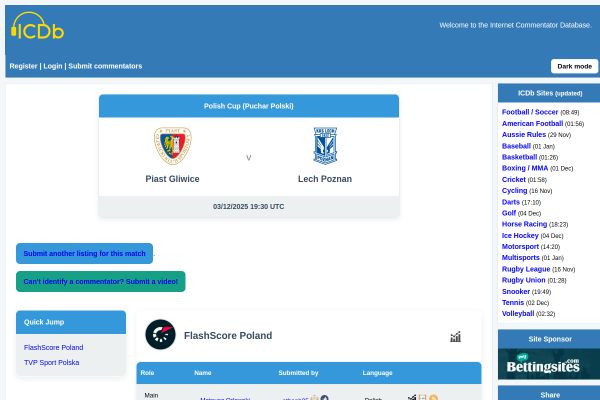Open the Snooker site
Viewport: 600px width, 400px height.
[x=516, y=292]
